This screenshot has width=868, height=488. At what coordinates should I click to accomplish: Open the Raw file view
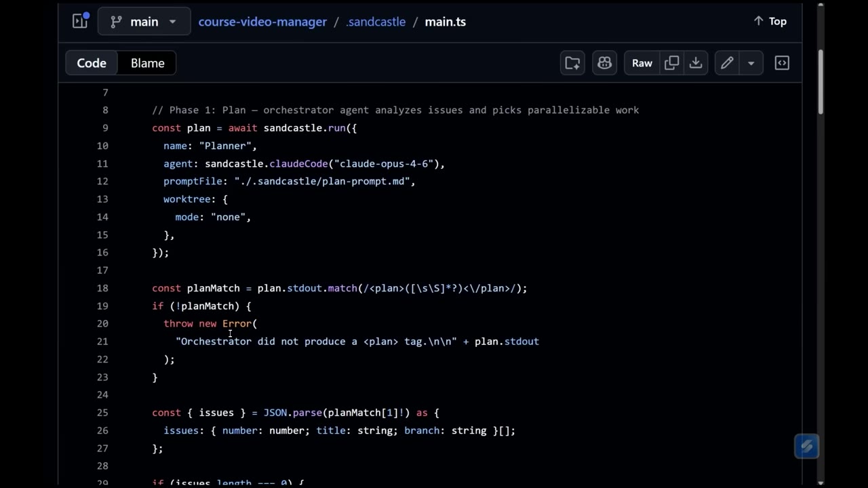[642, 63]
